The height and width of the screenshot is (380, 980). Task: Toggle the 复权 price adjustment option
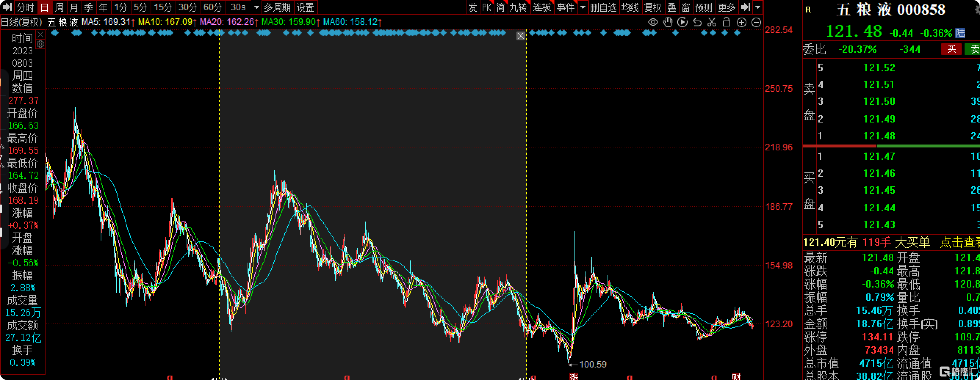click(x=653, y=7)
